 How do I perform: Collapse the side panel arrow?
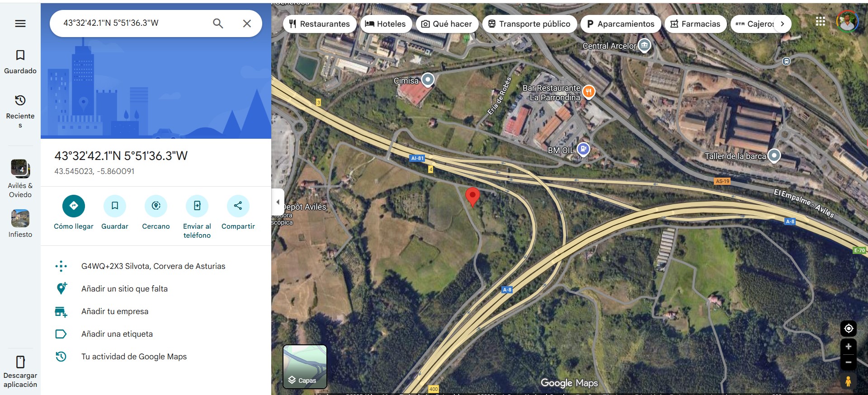(x=278, y=202)
